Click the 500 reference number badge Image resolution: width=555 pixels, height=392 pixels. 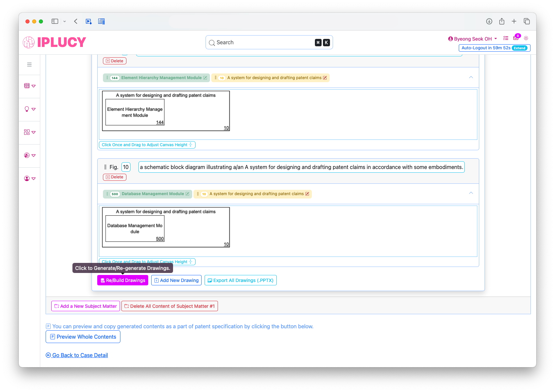pyautogui.click(x=115, y=194)
